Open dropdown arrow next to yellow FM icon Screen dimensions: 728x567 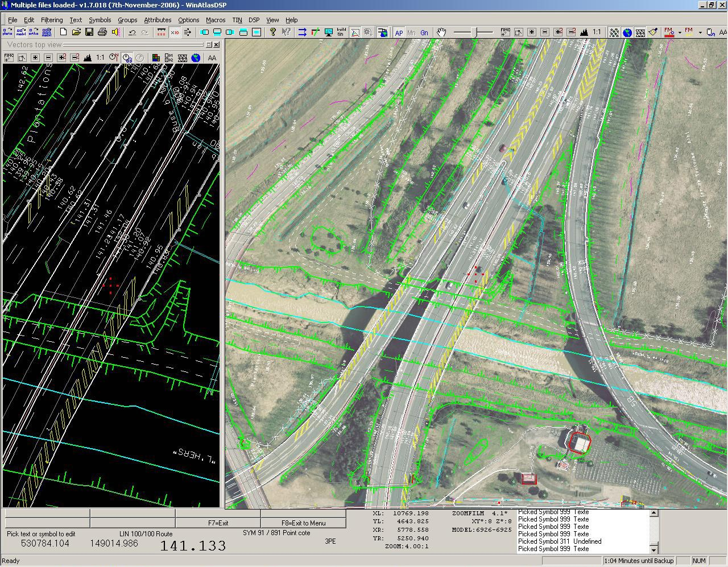[x=700, y=32]
